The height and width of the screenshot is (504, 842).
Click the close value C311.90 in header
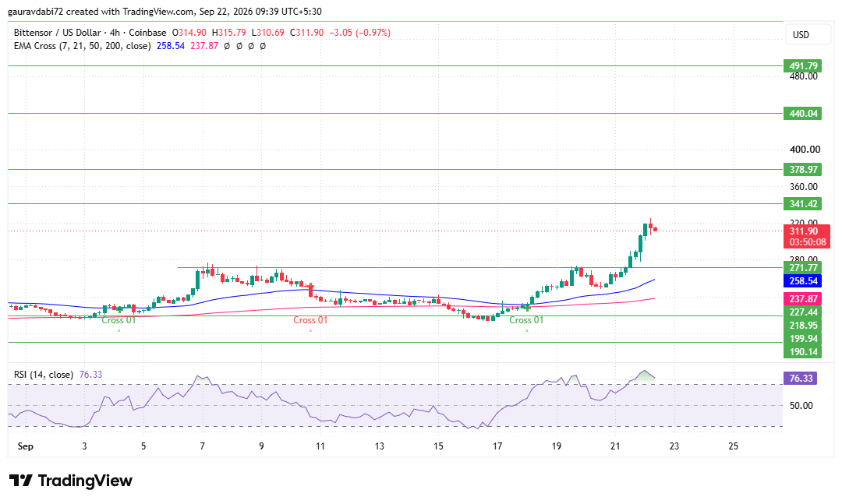pyautogui.click(x=306, y=33)
